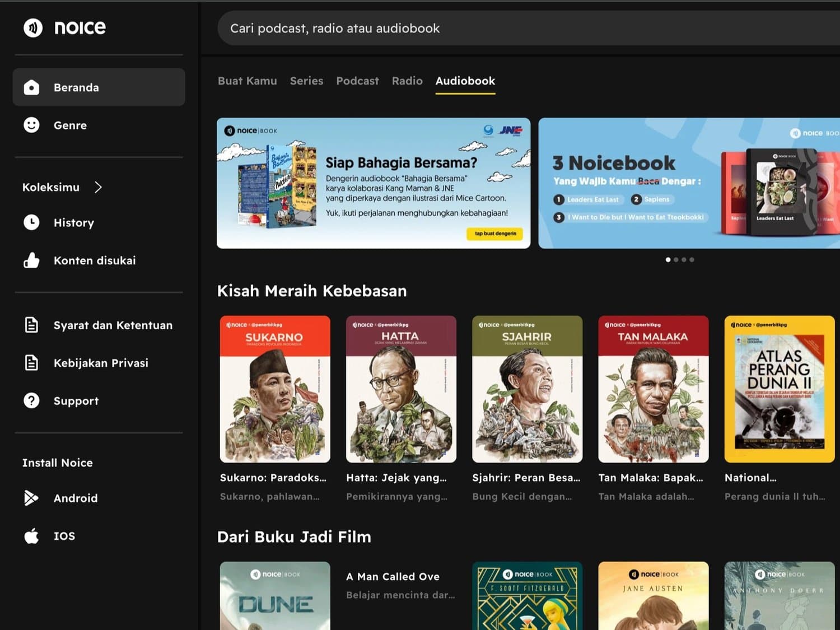Open the Sjahrir audiobook cover
The width and height of the screenshot is (840, 630).
click(x=528, y=389)
